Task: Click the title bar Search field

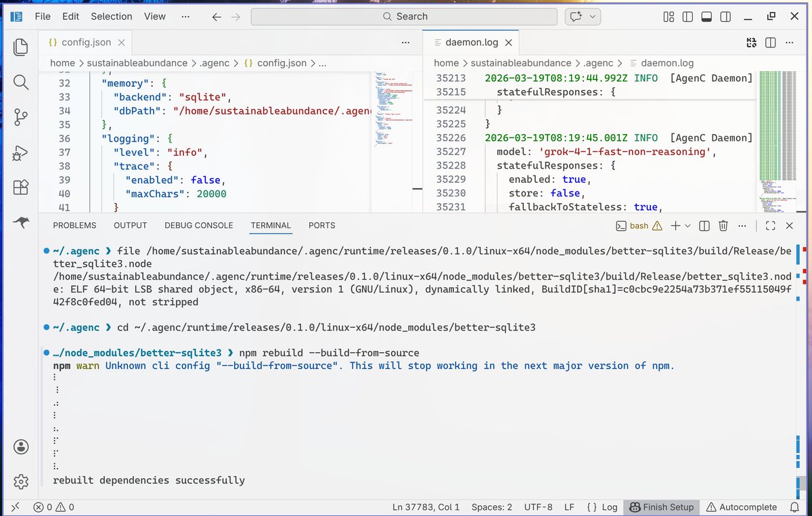Action: click(x=404, y=17)
